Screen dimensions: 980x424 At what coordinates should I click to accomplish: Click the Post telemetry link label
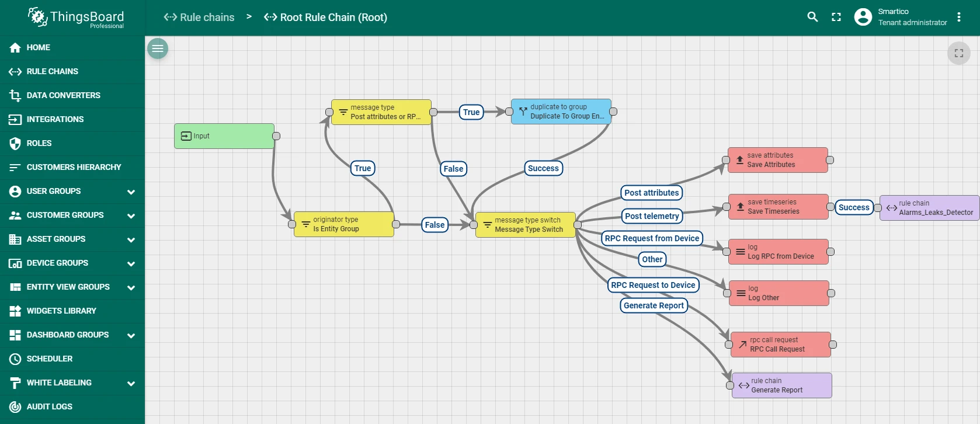point(652,216)
